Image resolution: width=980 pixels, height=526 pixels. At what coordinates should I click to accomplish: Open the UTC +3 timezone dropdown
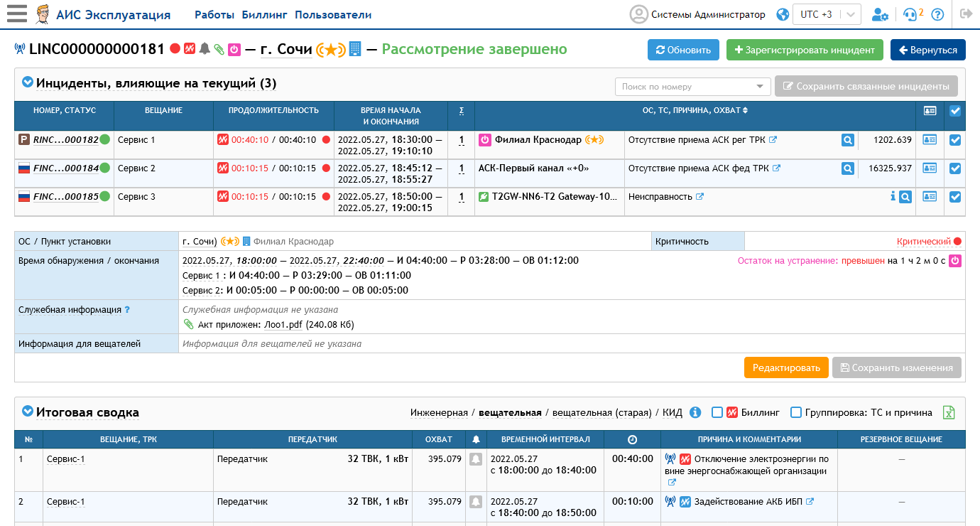pyautogui.click(x=827, y=14)
